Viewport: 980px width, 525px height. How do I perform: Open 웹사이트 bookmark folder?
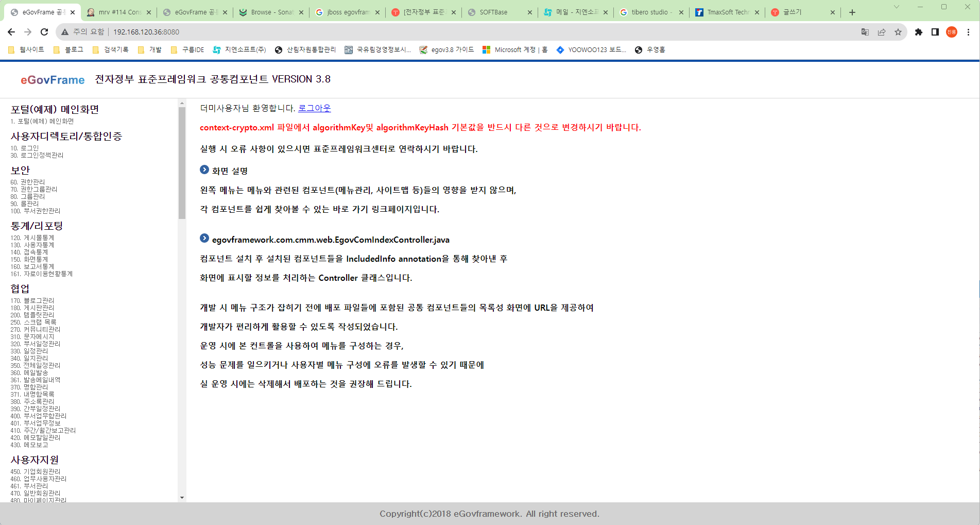26,49
